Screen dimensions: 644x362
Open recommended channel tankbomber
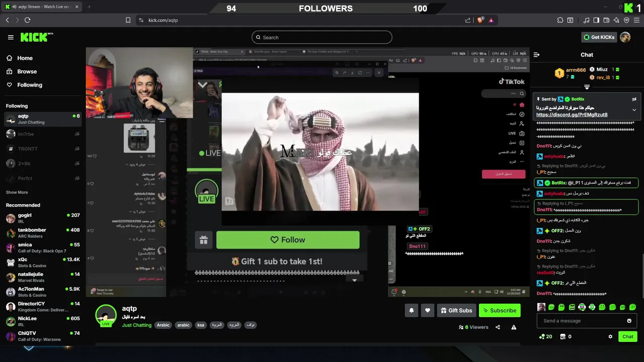tap(43, 233)
